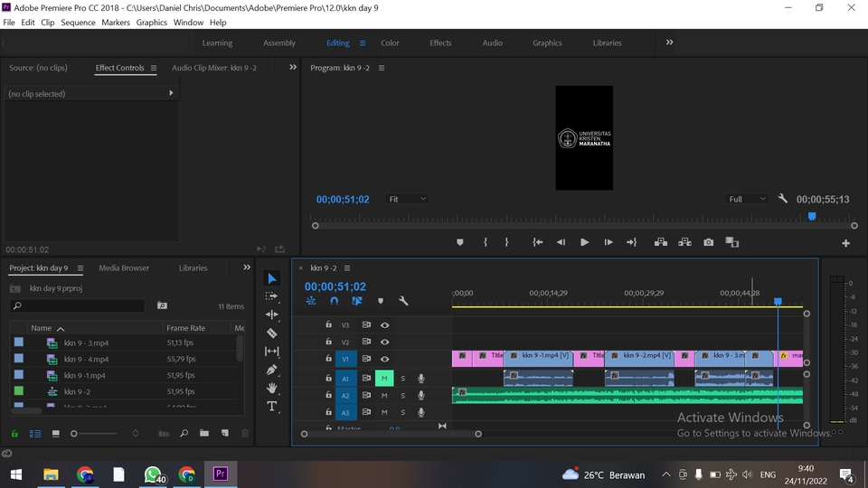The height and width of the screenshot is (488, 868).
Task: Click Mark Out button
Action: 506,242
